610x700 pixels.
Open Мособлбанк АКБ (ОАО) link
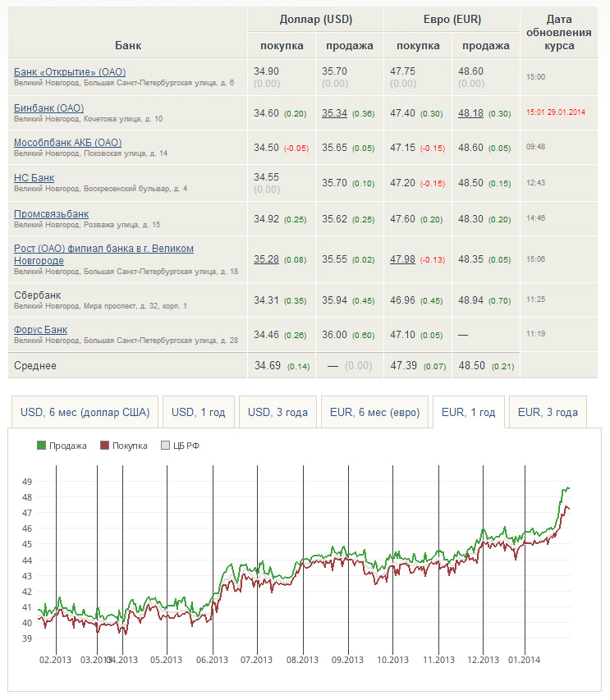(67, 143)
